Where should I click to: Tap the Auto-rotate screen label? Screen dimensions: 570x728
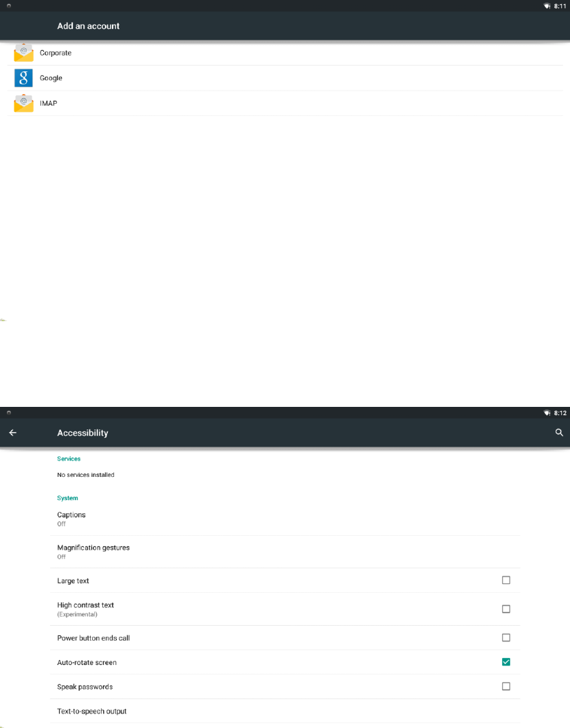click(87, 663)
